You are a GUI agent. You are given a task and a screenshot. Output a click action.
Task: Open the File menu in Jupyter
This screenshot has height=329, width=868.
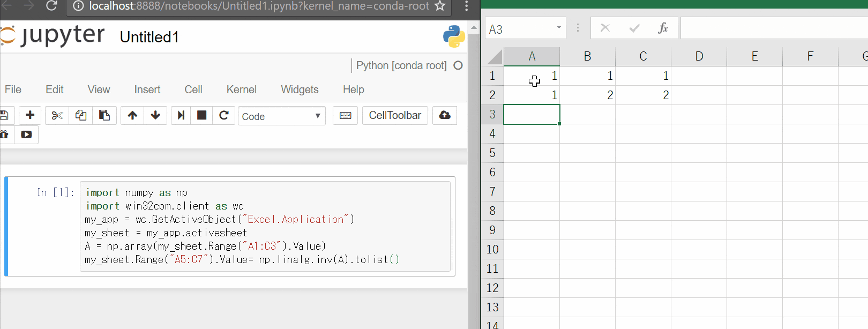[13, 89]
